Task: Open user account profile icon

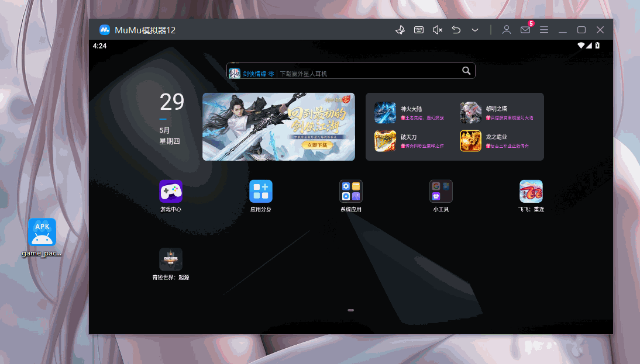Action: [x=507, y=30]
